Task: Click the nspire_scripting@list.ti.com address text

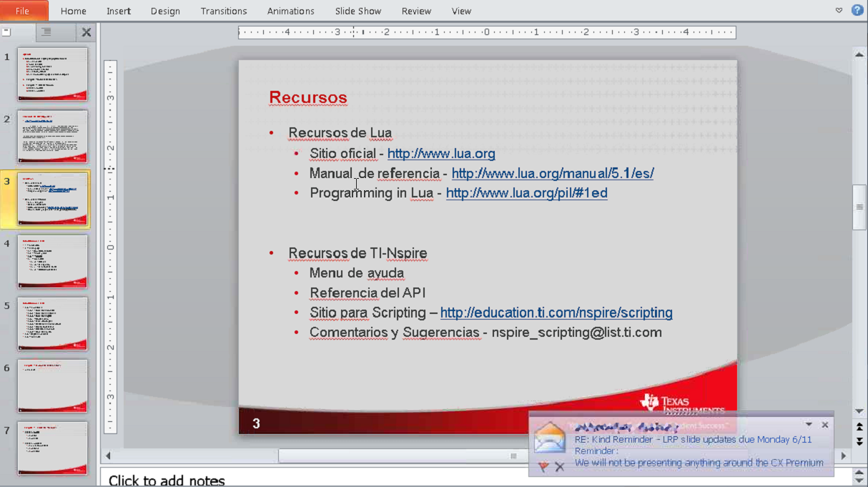Action: click(x=577, y=333)
